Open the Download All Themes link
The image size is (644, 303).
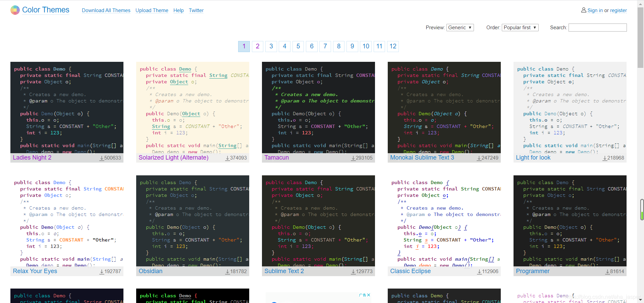(106, 10)
